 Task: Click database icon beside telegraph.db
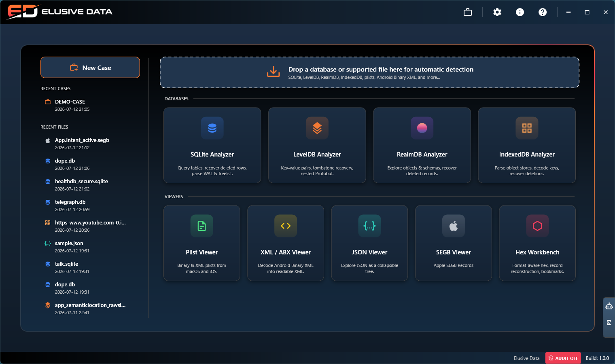[48, 202]
